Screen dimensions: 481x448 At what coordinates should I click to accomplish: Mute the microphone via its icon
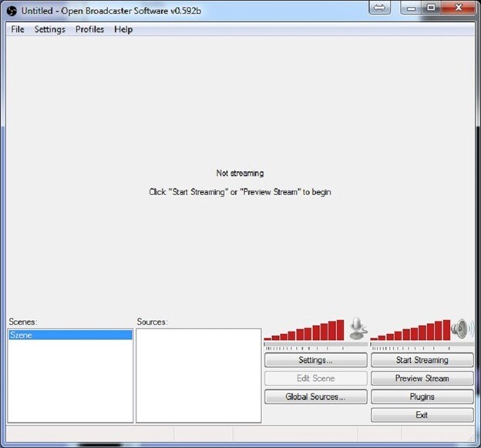(x=358, y=328)
